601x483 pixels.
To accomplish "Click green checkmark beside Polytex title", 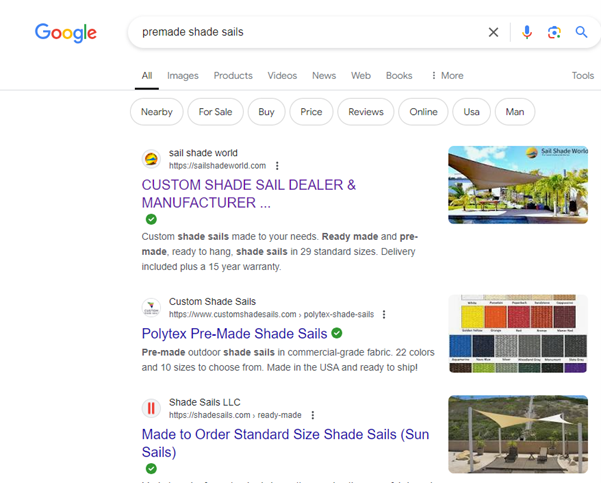I will tap(337, 333).
